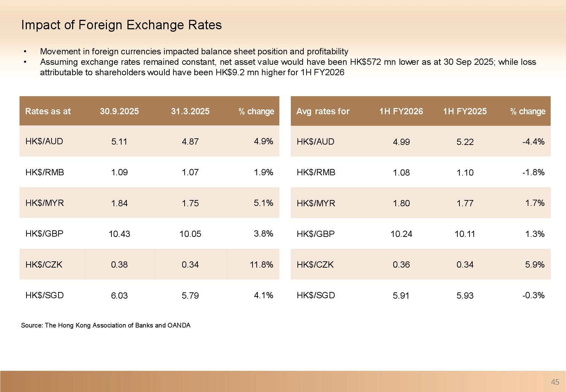Screen dimensions: 566x392
Task: Select the 1H FY2025 column header
Action: coord(465,111)
